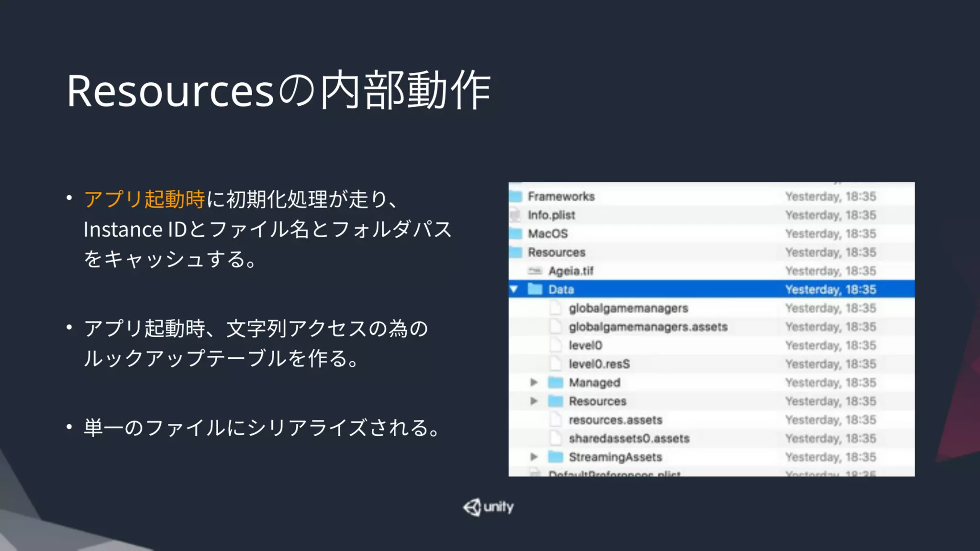Select the Frameworks row name

561,196
